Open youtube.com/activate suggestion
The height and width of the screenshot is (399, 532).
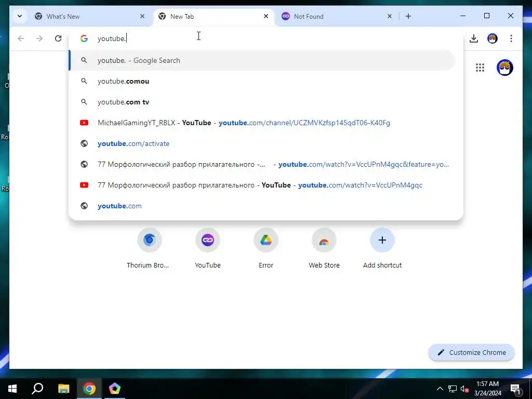262,143
